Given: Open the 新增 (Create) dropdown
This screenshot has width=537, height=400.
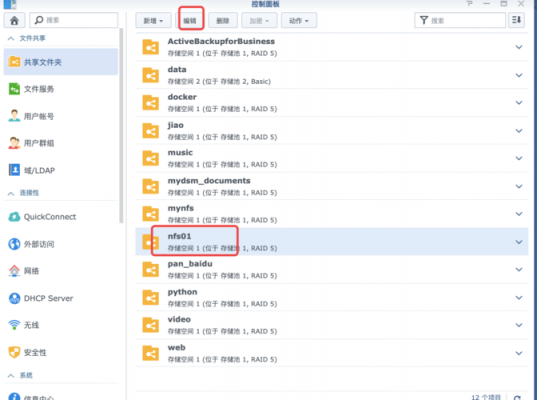Looking at the screenshot, I should (153, 21).
